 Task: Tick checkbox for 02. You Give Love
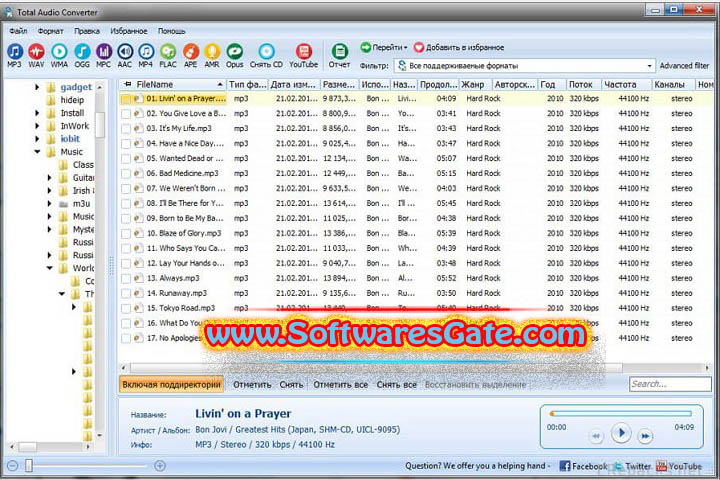coord(126,114)
